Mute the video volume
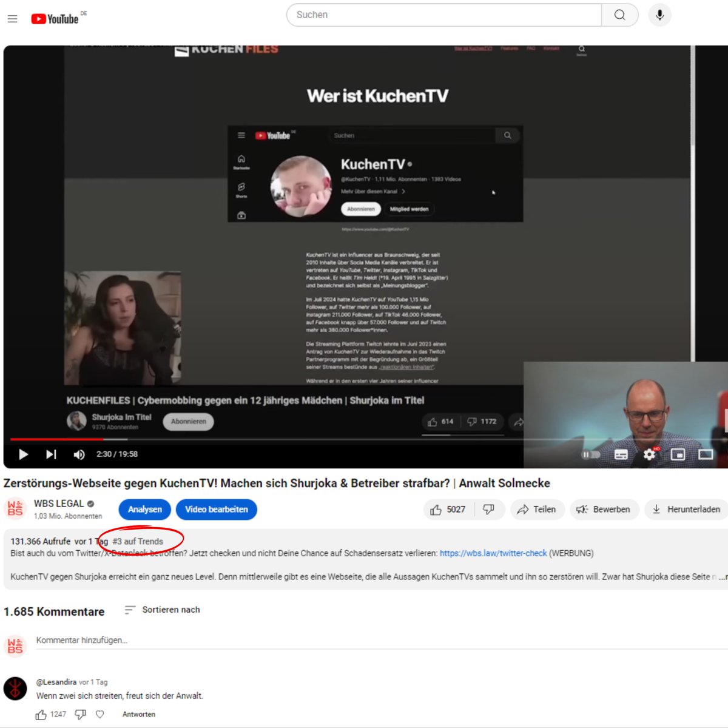Viewport: 728px width, 728px height. coord(79,454)
